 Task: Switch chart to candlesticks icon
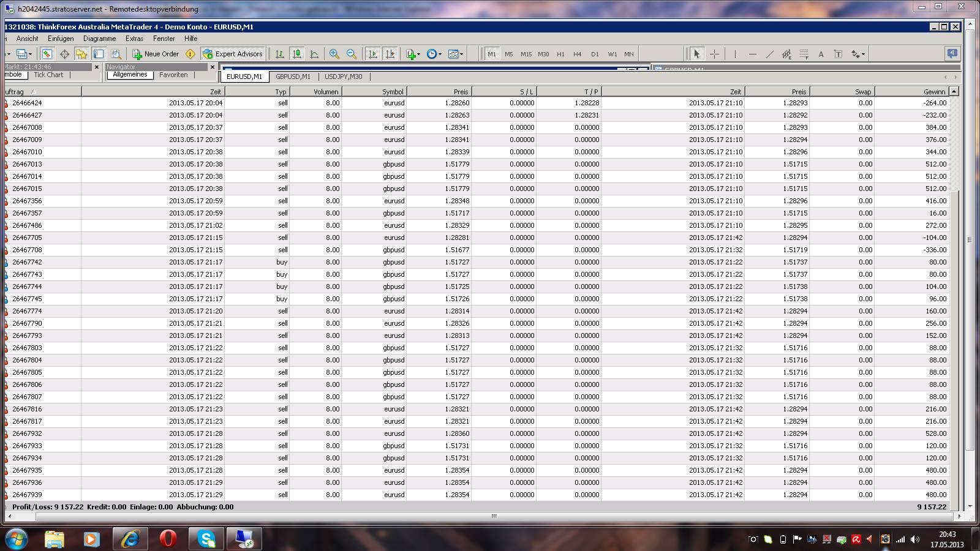coord(297,54)
